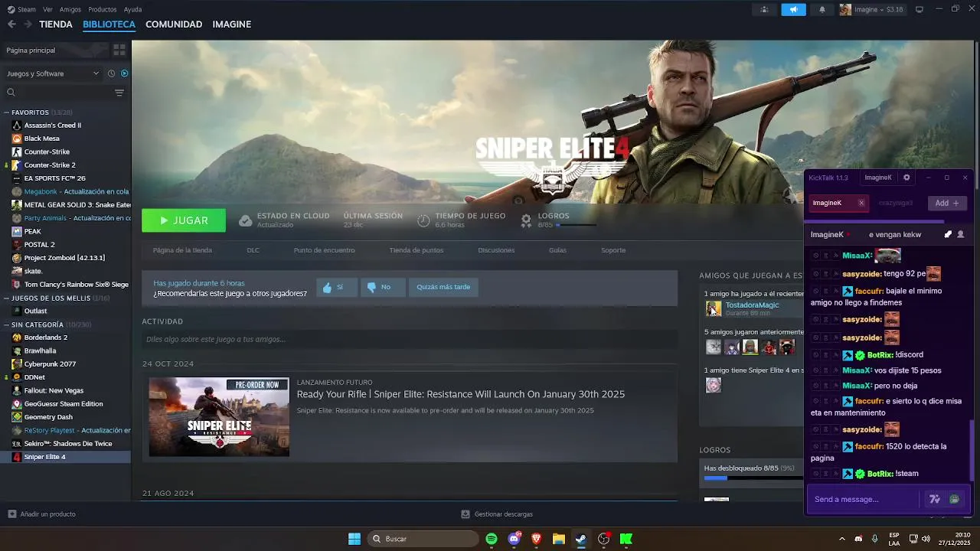Open KickTalk chatters list person icon
980x551 pixels.
tap(961, 234)
